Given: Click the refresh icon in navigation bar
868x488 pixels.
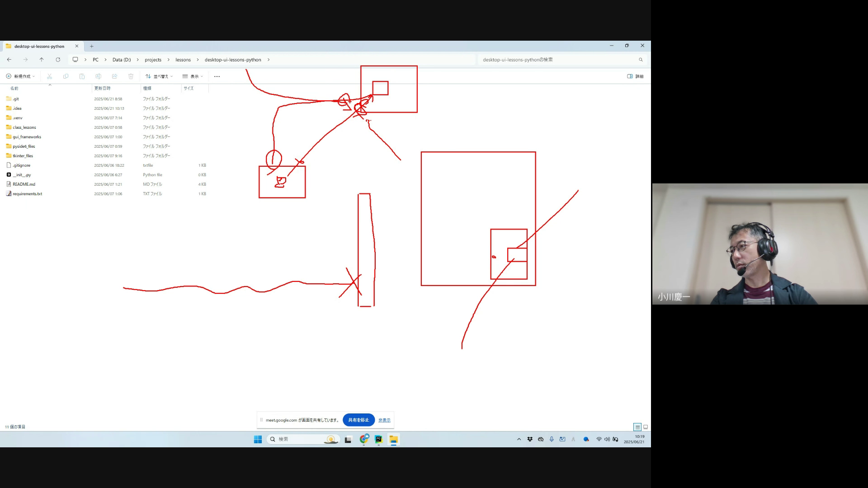Looking at the screenshot, I should (x=58, y=60).
